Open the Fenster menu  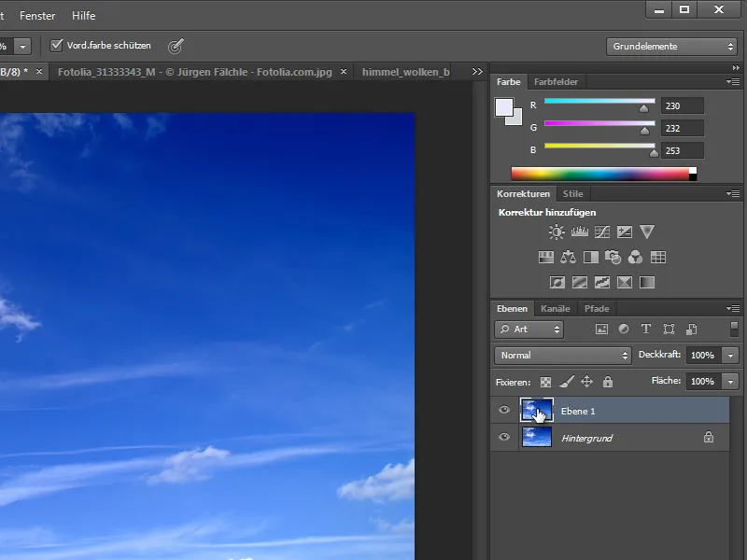[37, 16]
